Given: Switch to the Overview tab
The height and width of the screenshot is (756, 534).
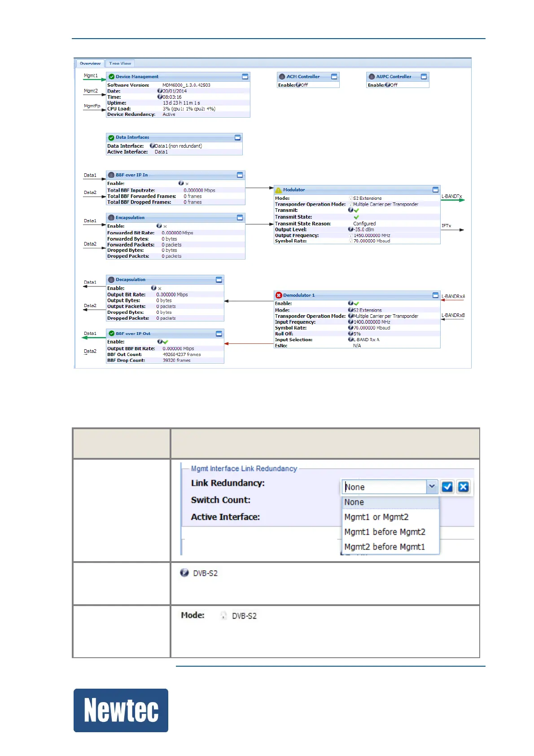Looking at the screenshot, I should (x=90, y=63).
